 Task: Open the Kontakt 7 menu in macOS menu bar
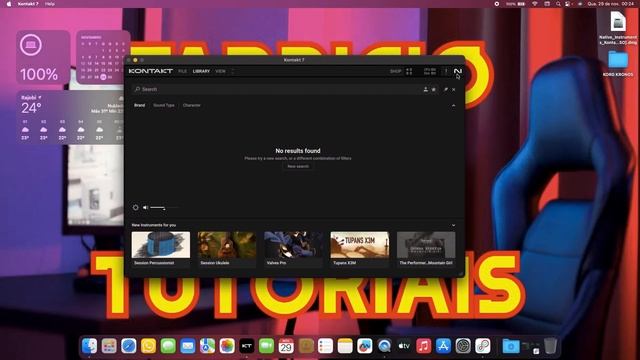point(28,4)
